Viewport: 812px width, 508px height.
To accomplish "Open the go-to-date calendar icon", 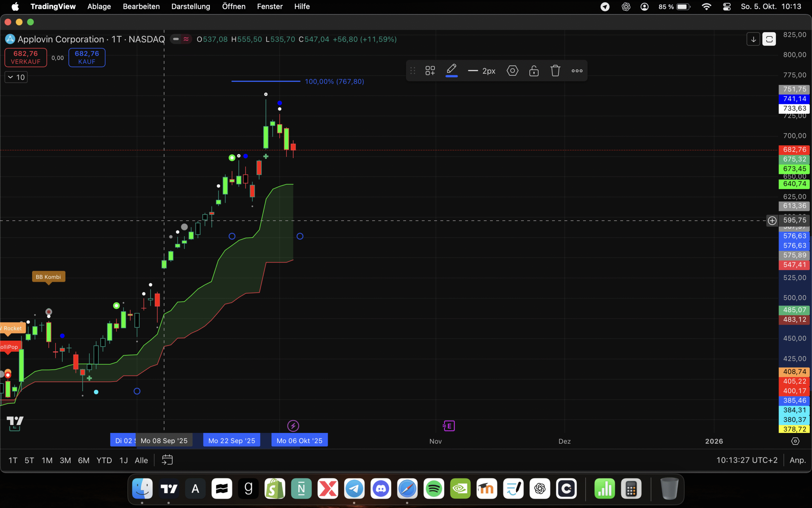I will point(167,460).
